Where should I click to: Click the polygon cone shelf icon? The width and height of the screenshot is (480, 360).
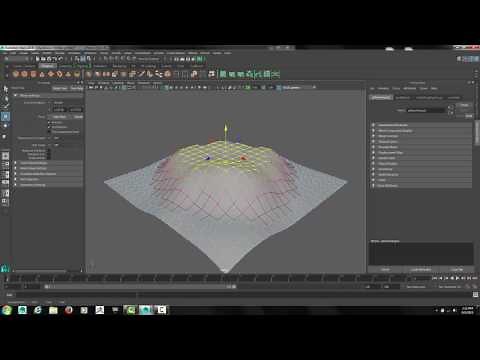42,74
